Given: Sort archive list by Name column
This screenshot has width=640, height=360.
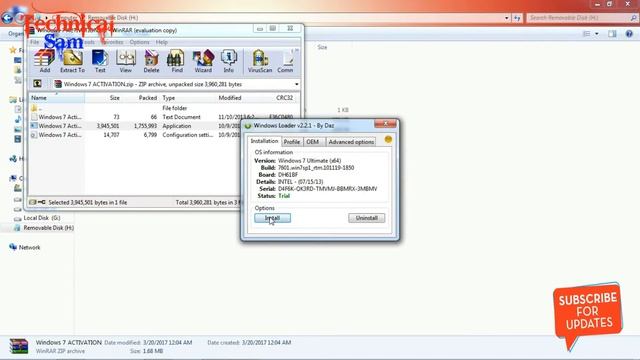Looking at the screenshot, I should [x=56, y=98].
